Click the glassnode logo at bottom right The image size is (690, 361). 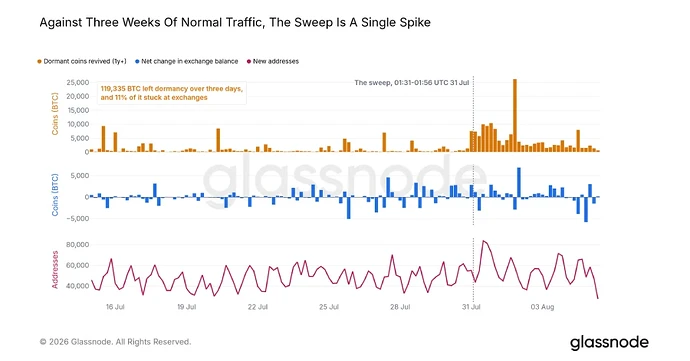(x=609, y=343)
